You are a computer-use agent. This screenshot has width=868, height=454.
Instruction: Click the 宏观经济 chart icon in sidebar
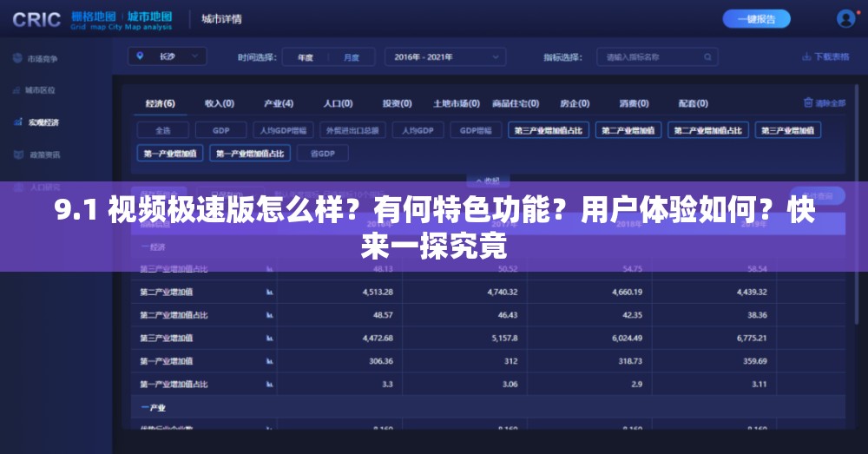(18, 122)
